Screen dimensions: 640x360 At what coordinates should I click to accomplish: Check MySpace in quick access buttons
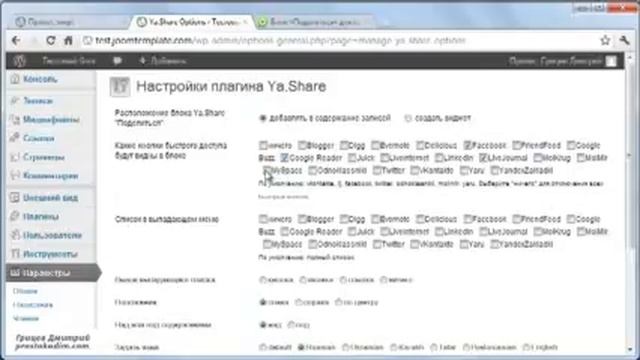coord(267,170)
